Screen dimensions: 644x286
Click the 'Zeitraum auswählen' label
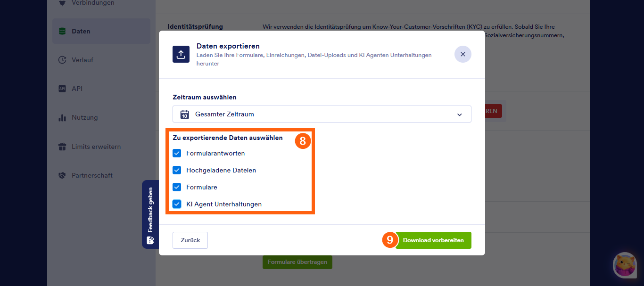[x=205, y=97]
